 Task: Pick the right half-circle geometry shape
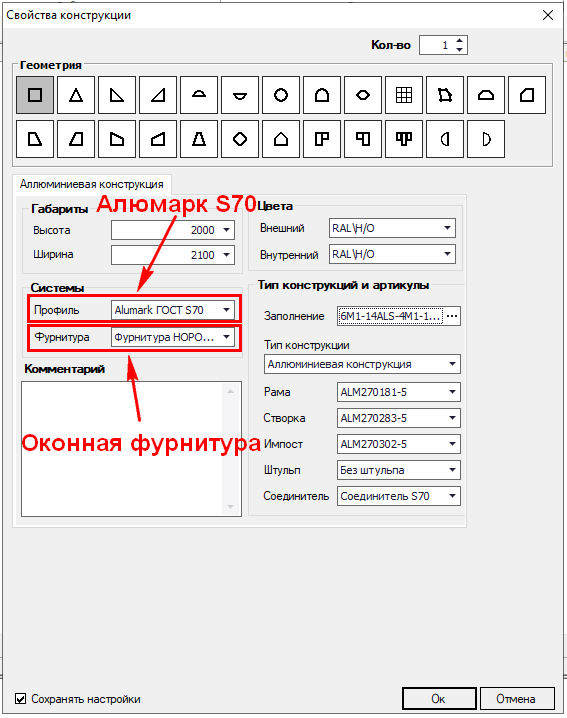click(486, 139)
